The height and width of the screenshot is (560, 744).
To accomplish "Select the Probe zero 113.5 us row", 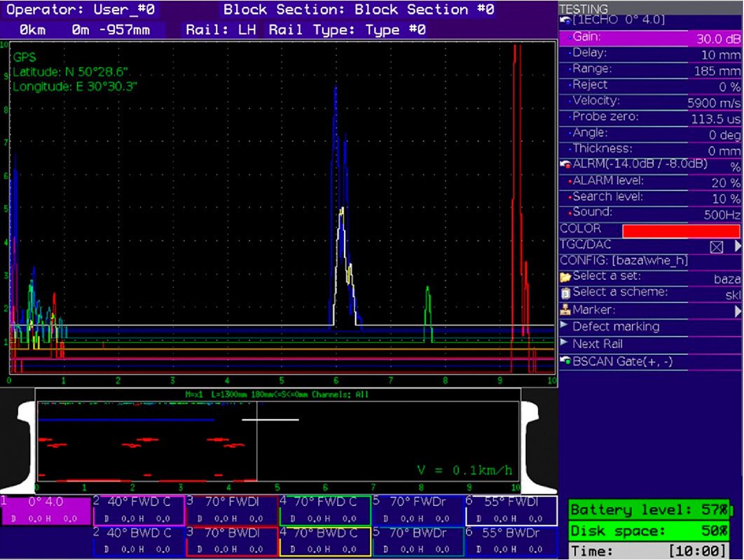I will pos(650,118).
